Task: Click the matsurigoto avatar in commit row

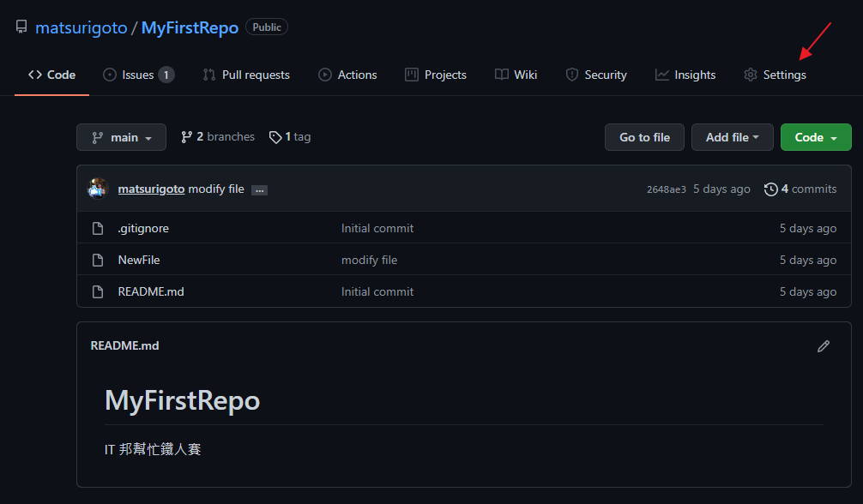Action: tap(98, 189)
